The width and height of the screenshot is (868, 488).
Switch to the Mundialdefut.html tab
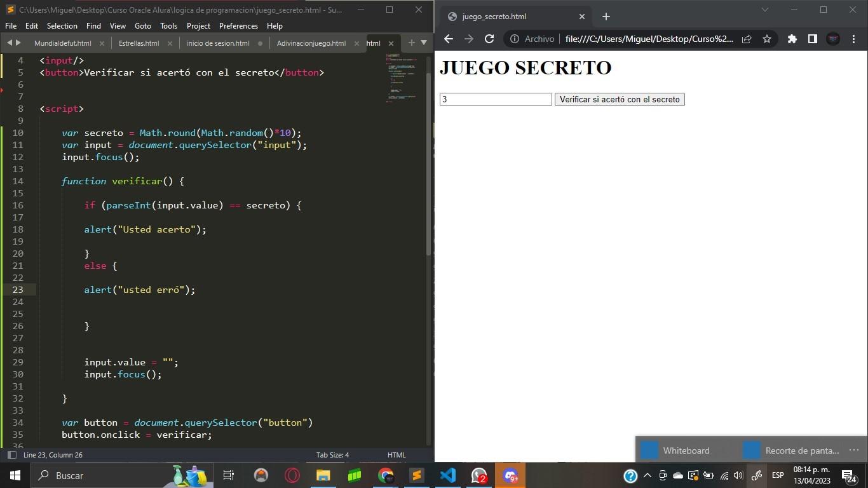[x=62, y=43]
